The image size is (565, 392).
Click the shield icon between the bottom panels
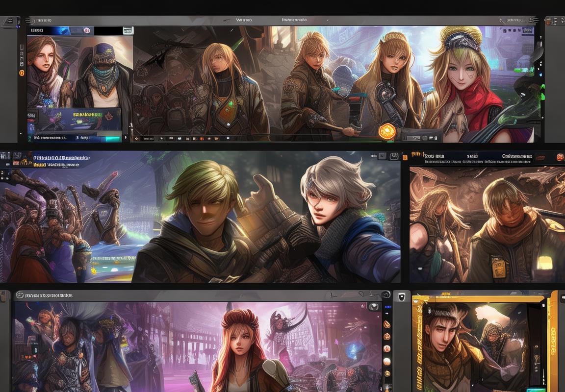[x=401, y=296]
